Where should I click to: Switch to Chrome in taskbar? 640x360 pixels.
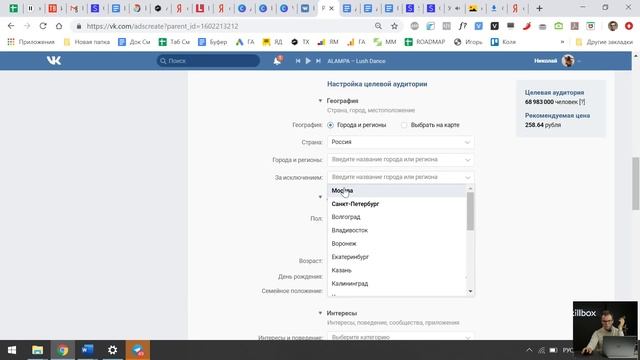[x=63, y=350]
